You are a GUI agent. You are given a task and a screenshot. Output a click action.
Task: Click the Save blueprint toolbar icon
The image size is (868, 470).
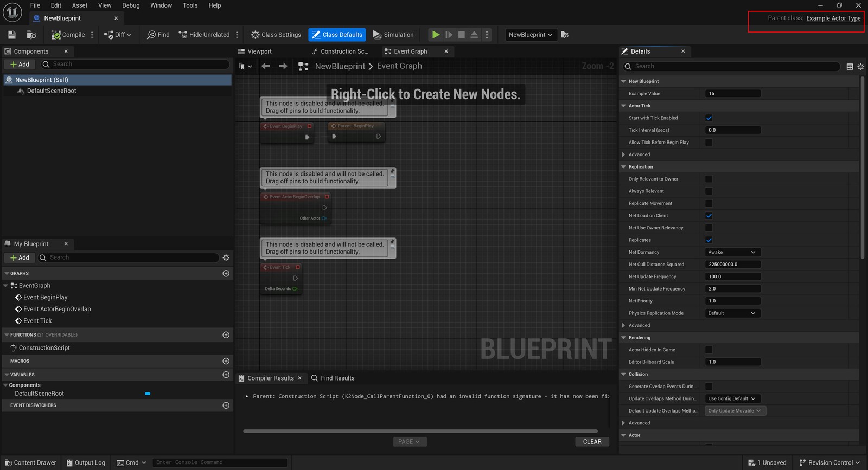[x=11, y=35]
